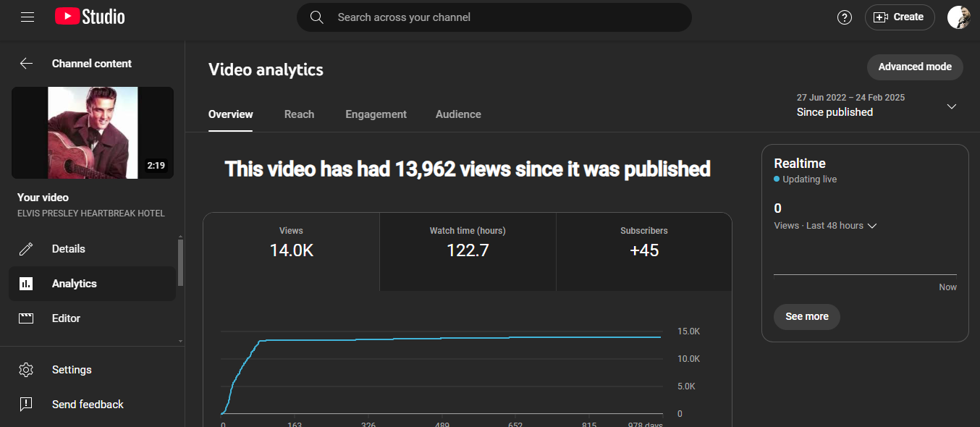Open the Settings menu label

click(72, 370)
